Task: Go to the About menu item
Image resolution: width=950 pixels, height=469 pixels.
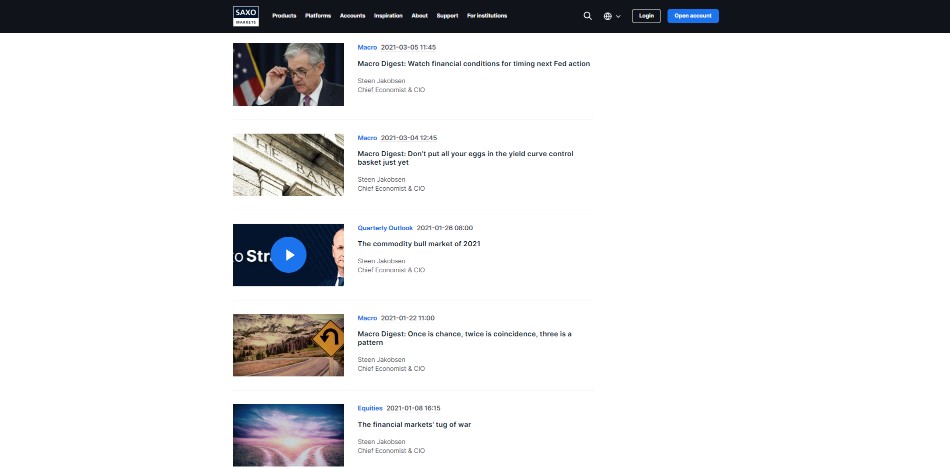Action: point(419,16)
